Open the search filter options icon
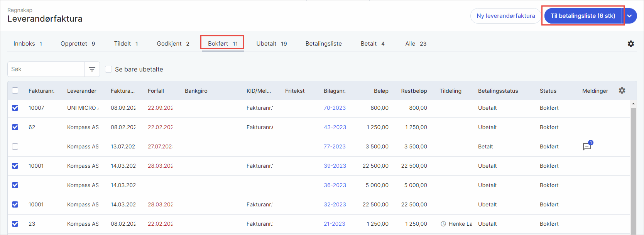 coord(92,69)
